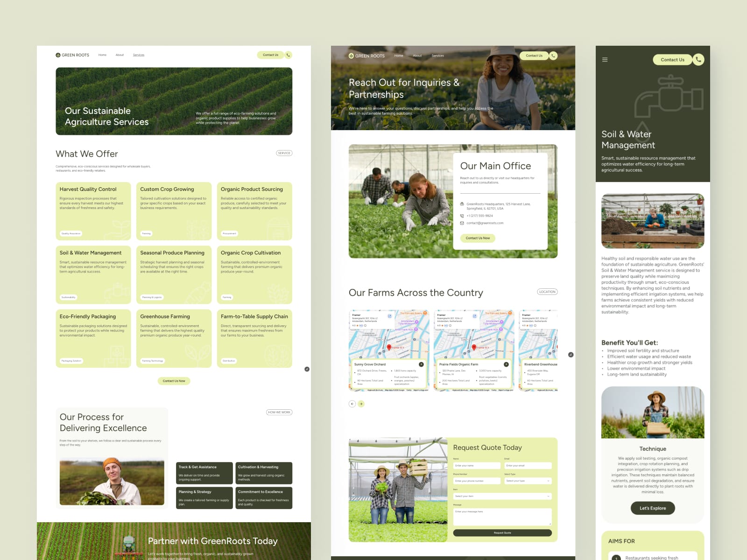Submit the form with Request Quote button
The image size is (747, 560).
click(x=502, y=533)
